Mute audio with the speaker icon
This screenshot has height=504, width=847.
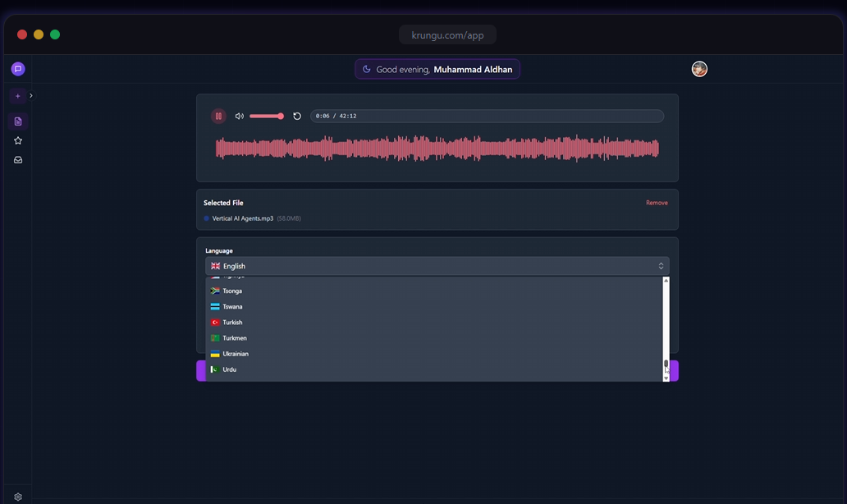[239, 117]
